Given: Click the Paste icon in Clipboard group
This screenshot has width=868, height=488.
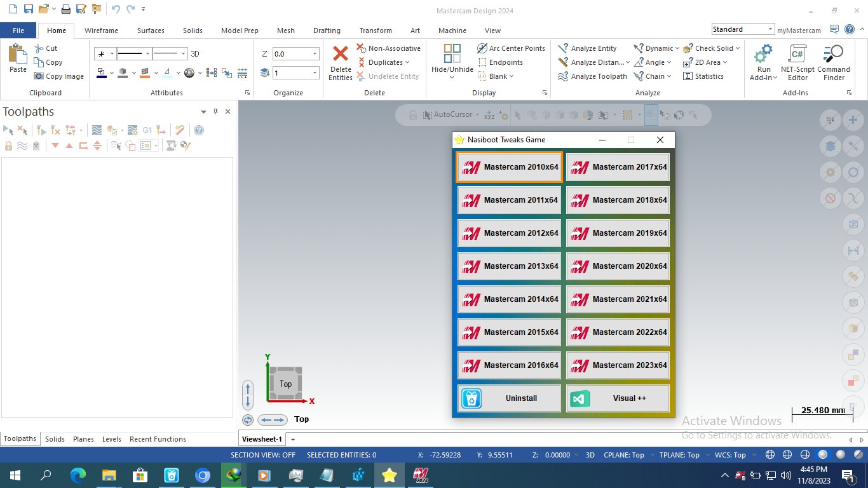Looking at the screenshot, I should tap(18, 54).
